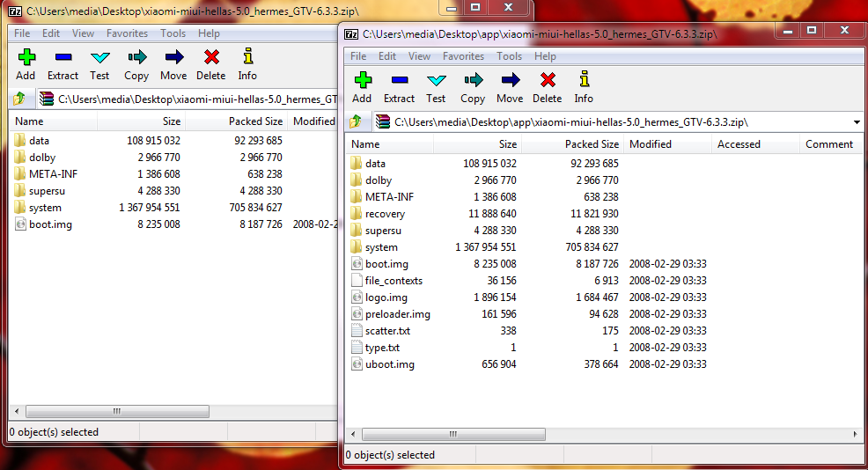This screenshot has height=470, width=868.
Task: Click Extract in the right 7-Zip window
Action: pyautogui.click(x=399, y=86)
